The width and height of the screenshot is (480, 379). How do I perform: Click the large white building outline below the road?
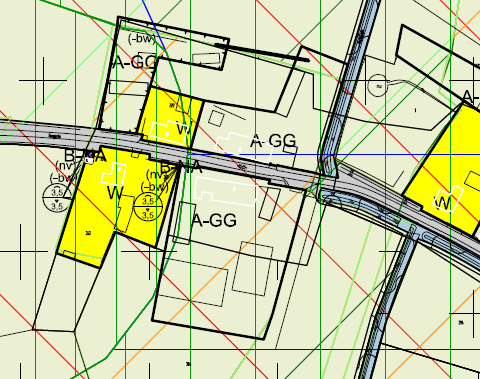point(226,191)
